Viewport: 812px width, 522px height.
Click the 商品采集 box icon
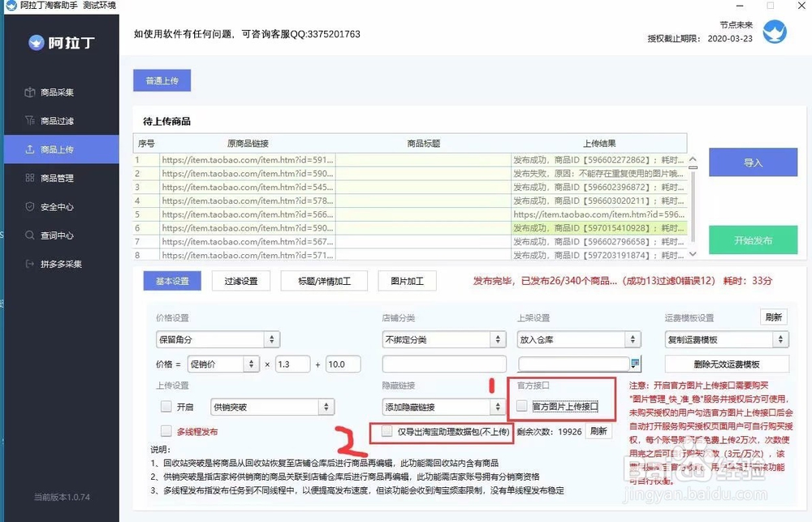click(30, 93)
